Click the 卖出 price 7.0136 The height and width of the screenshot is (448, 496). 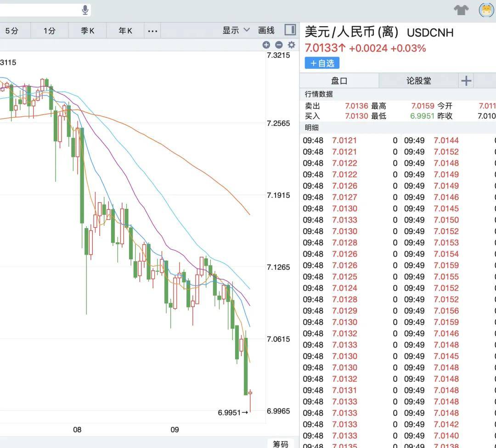click(x=356, y=106)
